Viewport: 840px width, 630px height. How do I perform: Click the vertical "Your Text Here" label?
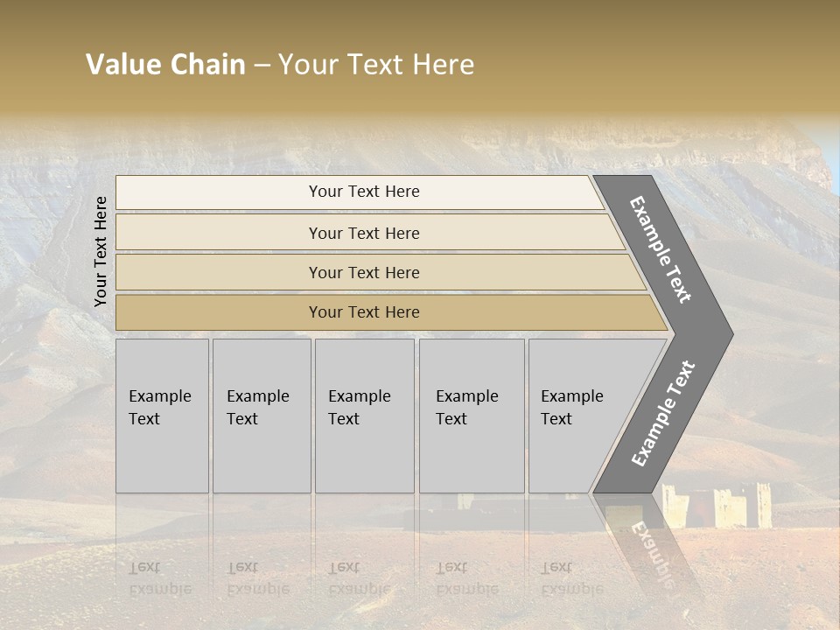(101, 251)
